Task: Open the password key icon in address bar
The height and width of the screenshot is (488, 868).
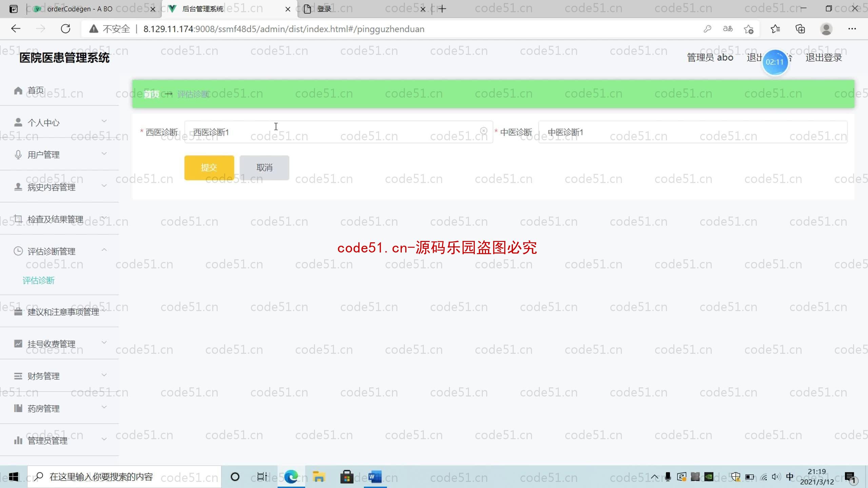Action: (x=707, y=29)
